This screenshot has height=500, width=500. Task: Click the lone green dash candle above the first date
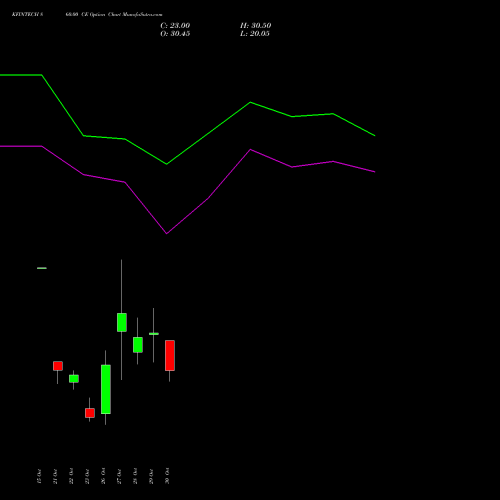(x=42, y=268)
